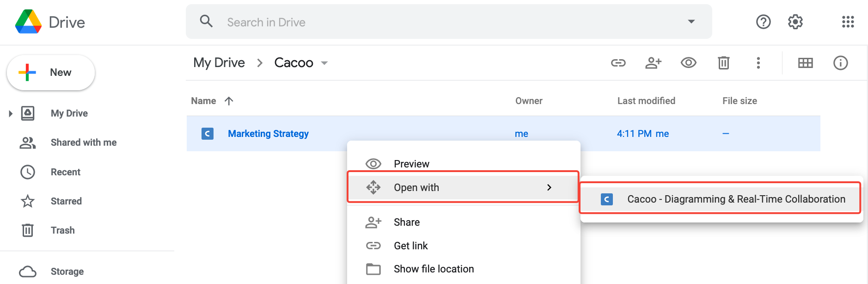The image size is (868, 284).
Task: Open Recent in the sidebar
Action: coord(66,172)
